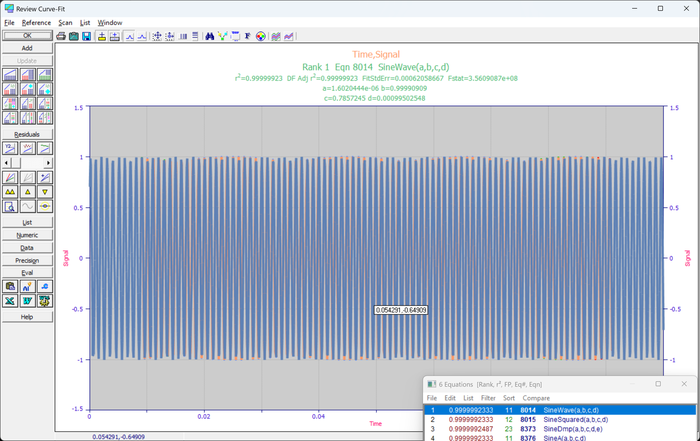Click the double yellow triangles icon
Screen dimensions: 700x441
(10, 192)
